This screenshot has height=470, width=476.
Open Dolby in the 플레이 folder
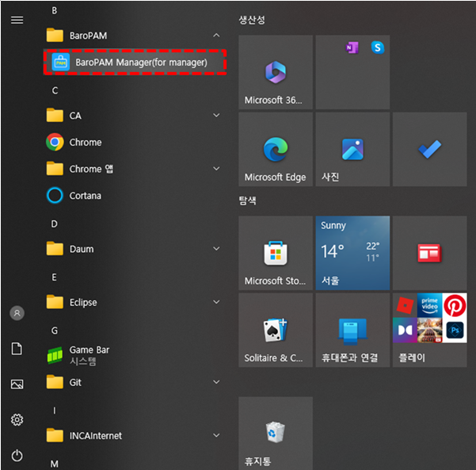405,331
